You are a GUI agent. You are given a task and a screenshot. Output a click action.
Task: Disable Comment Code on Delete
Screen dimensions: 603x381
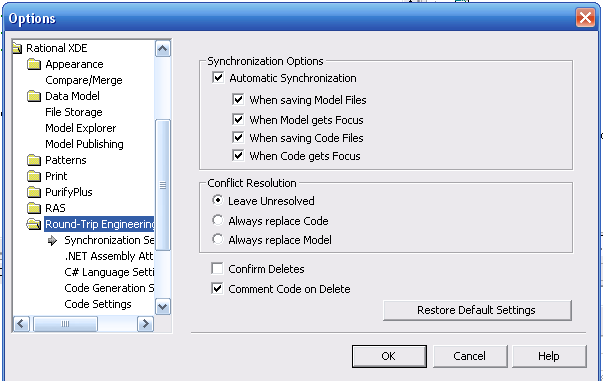217,288
